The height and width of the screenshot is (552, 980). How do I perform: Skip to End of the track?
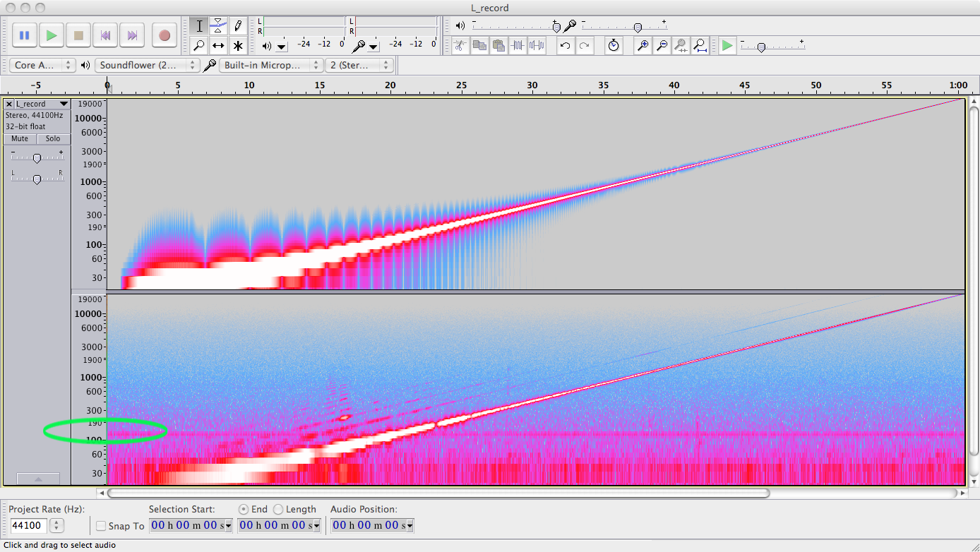pos(132,35)
